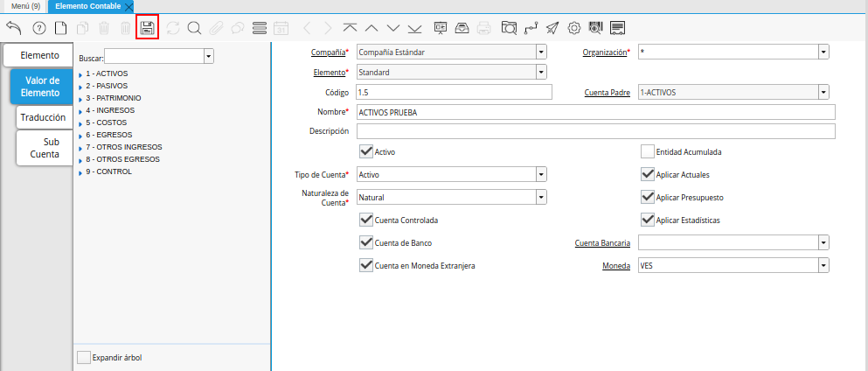Toggle the grid view list icon
The image size is (868, 371).
[259, 28]
